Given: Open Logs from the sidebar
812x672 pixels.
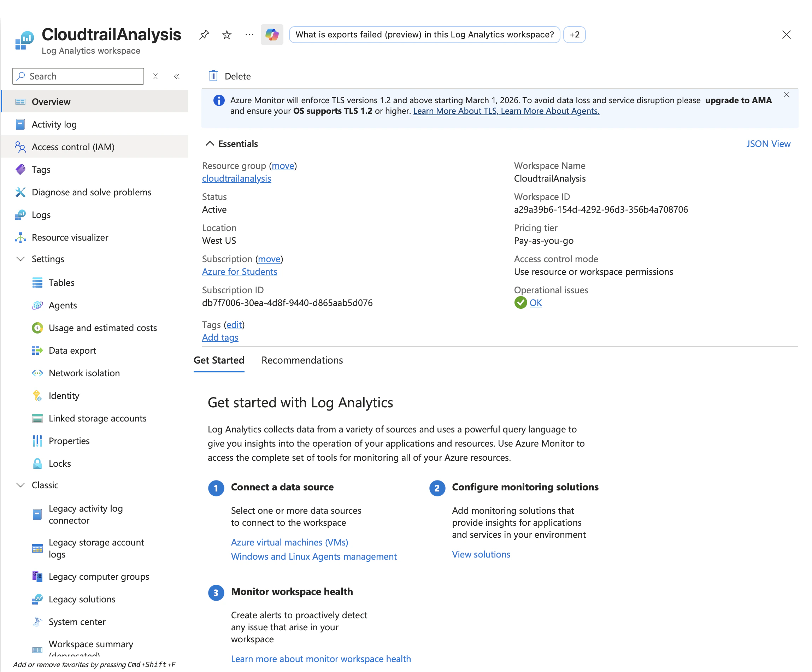Looking at the screenshot, I should pyautogui.click(x=41, y=214).
